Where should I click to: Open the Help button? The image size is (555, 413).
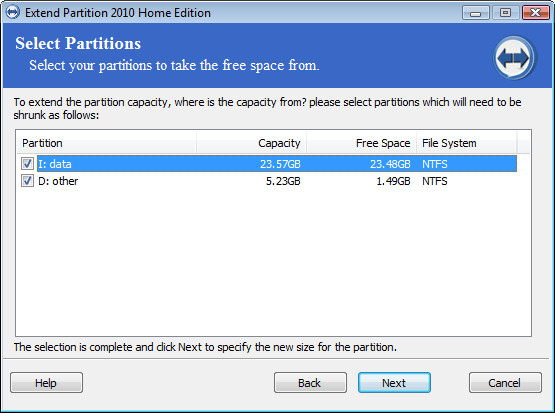[x=46, y=383]
